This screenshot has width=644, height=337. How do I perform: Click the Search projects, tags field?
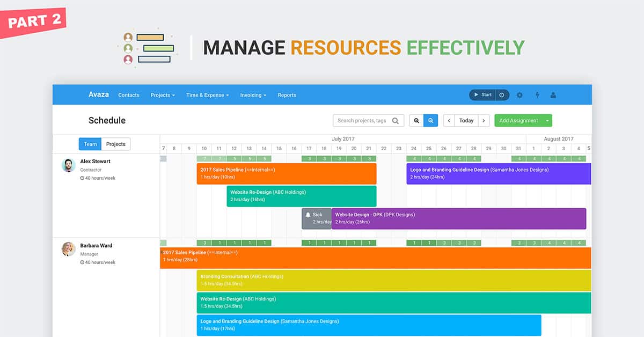tap(362, 121)
